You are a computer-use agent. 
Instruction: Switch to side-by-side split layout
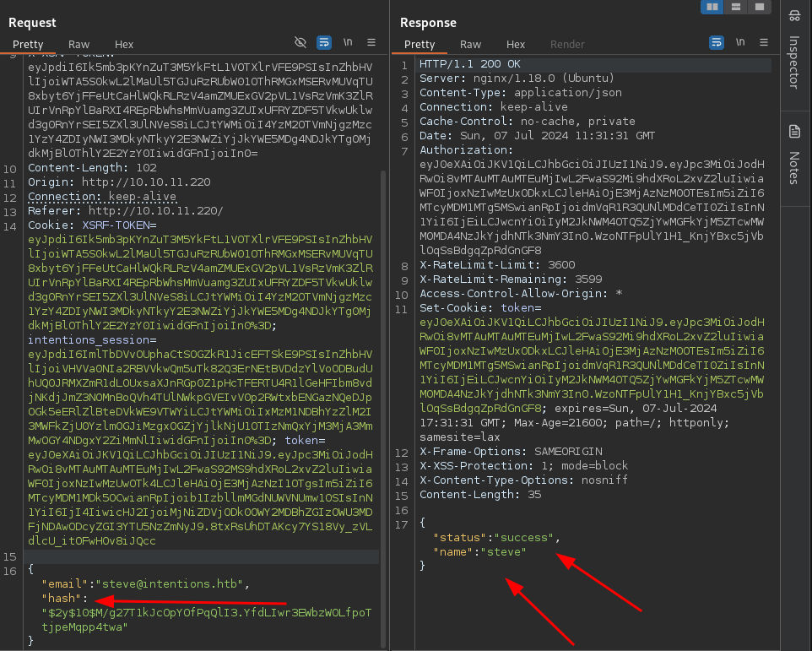[x=712, y=7]
